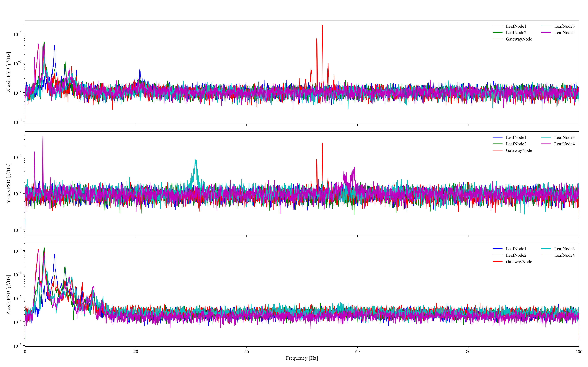Click the Y-axis PSD y-axis label
588x367 pixels.
click(8, 183)
